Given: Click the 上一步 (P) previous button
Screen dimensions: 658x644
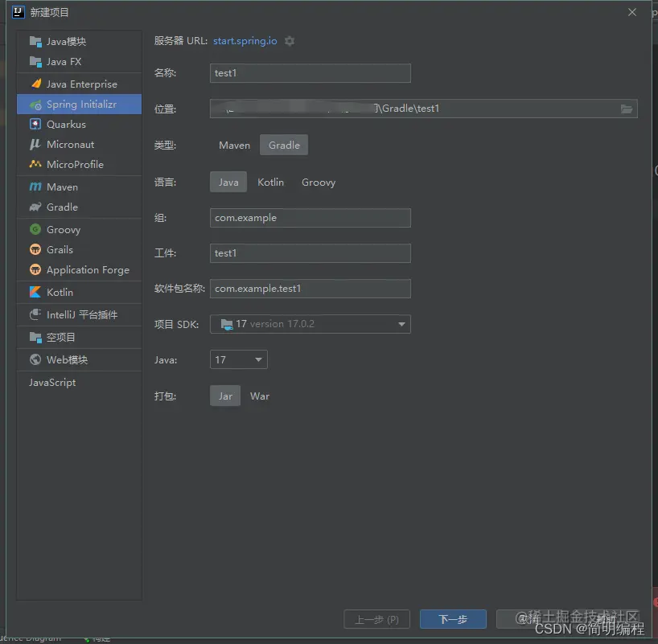Looking at the screenshot, I should tap(376, 619).
